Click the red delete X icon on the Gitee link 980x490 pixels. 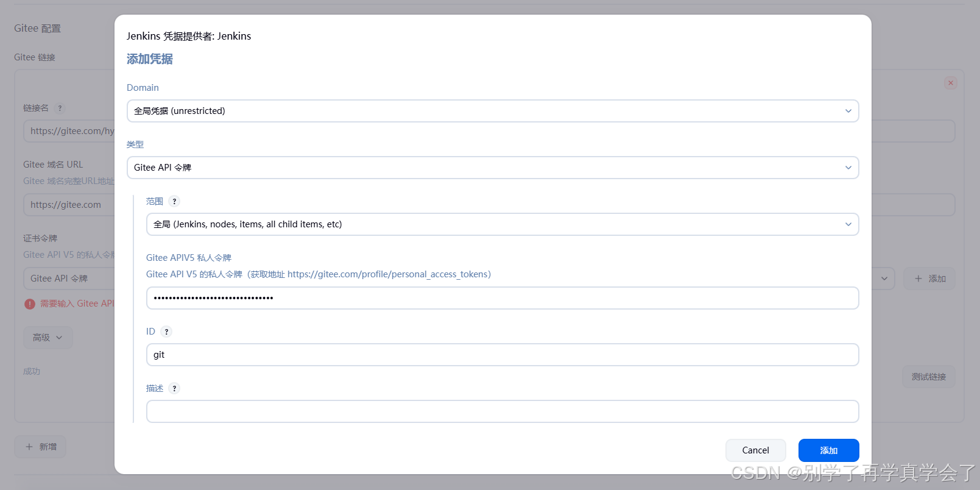[x=951, y=83]
